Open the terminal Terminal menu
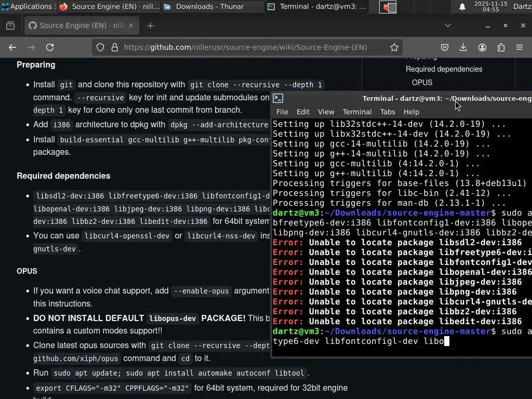Viewport: 532px width, 399px height. pyautogui.click(x=357, y=112)
